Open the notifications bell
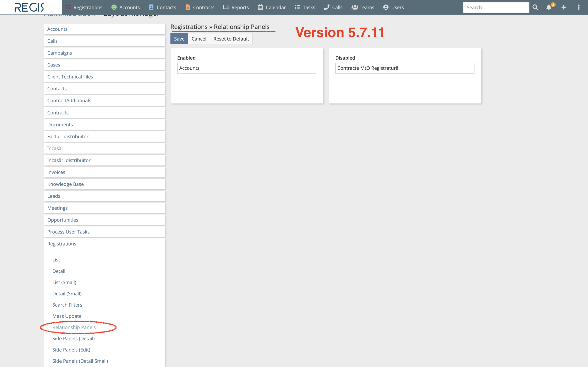This screenshot has height=367, width=588. (x=549, y=7)
